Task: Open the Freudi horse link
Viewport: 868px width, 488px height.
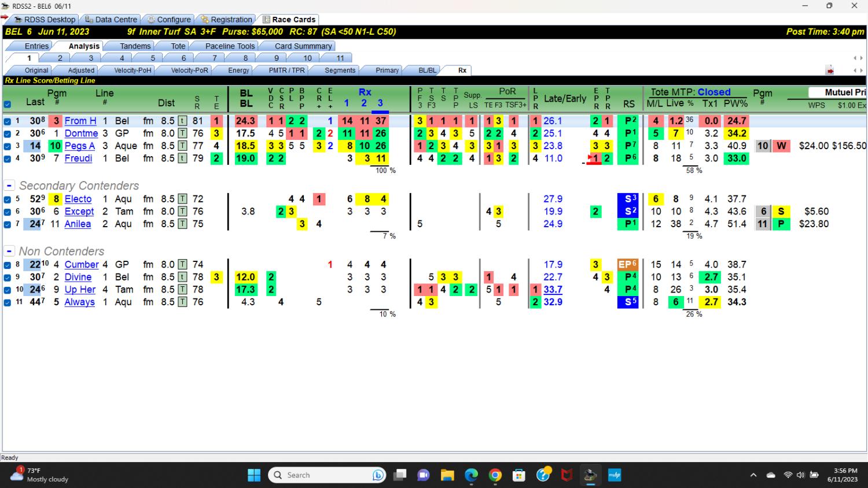Action: [x=78, y=158]
